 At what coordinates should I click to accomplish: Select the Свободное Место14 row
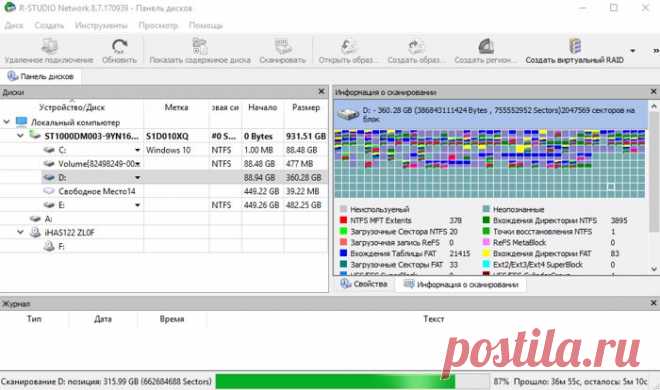point(163,191)
